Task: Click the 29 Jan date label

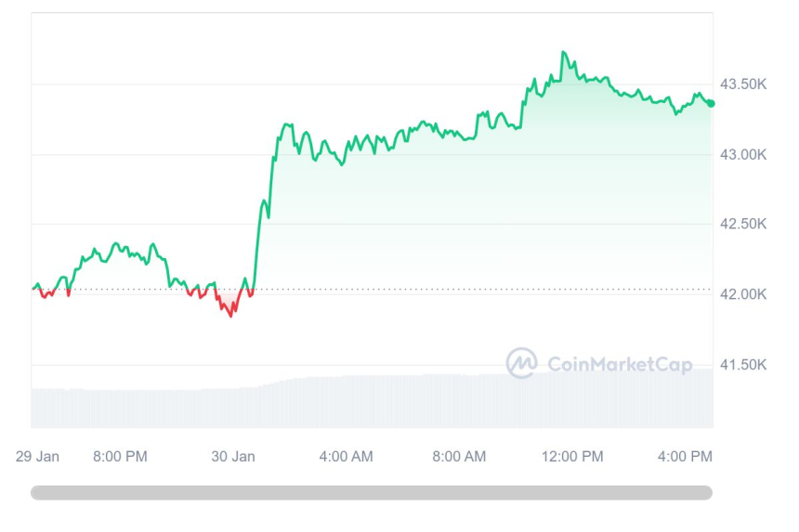Action: (x=38, y=456)
